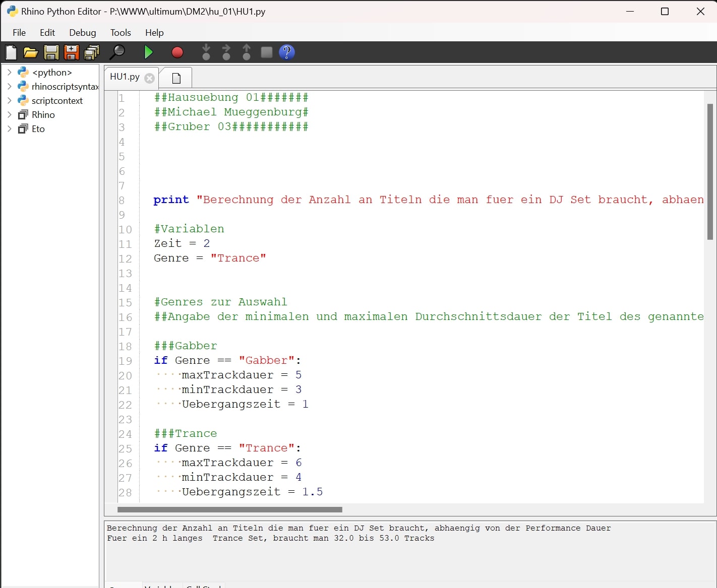Open an existing Python file

[31, 52]
